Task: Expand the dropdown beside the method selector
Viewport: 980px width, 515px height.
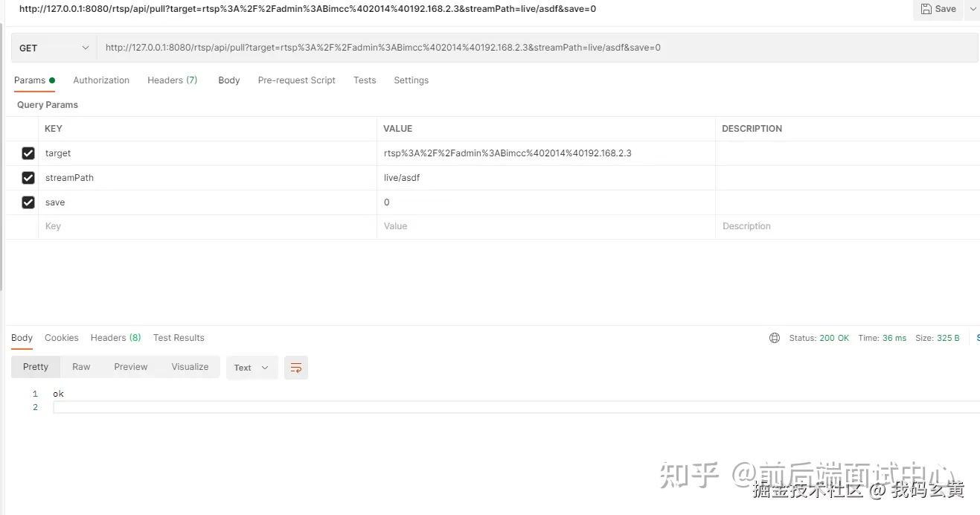Action: click(x=84, y=47)
